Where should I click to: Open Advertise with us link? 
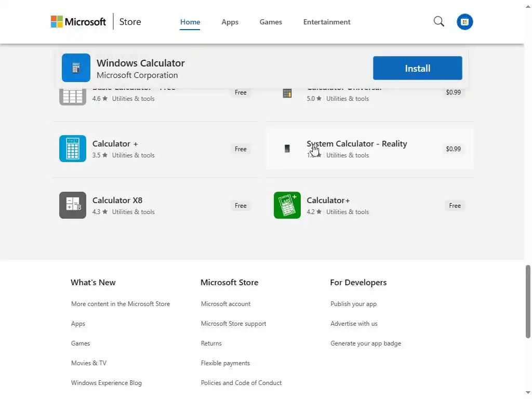coord(354,324)
